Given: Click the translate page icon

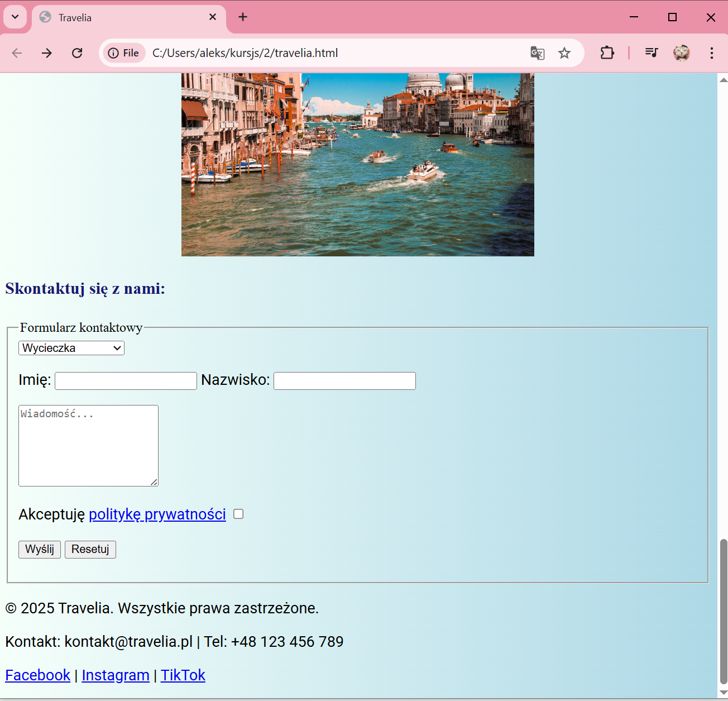Looking at the screenshot, I should (538, 53).
